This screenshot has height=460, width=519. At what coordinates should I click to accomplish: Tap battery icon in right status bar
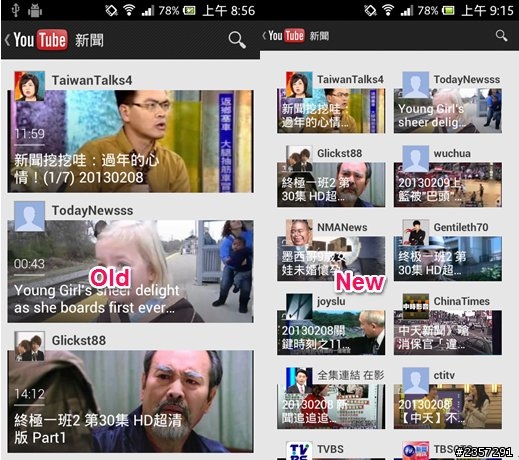click(x=448, y=11)
